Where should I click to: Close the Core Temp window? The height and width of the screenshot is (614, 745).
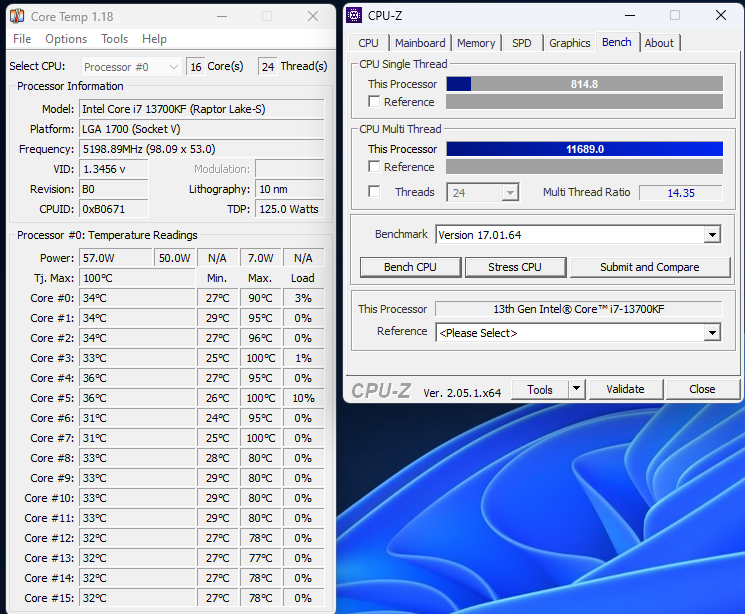click(313, 16)
